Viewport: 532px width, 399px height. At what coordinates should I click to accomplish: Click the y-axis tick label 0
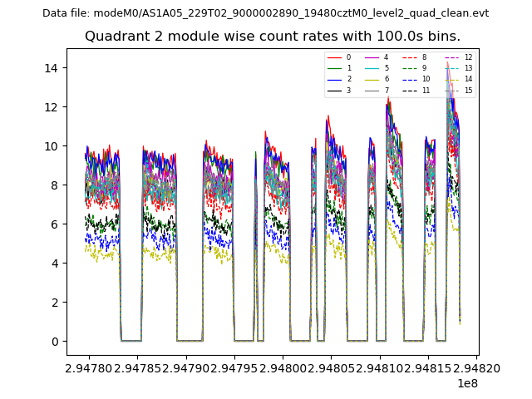[x=53, y=341]
